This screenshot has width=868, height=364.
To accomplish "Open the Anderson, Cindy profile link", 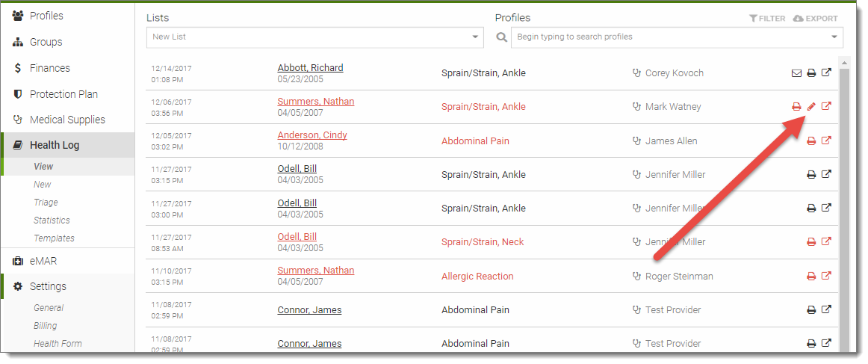I will pyautogui.click(x=312, y=135).
